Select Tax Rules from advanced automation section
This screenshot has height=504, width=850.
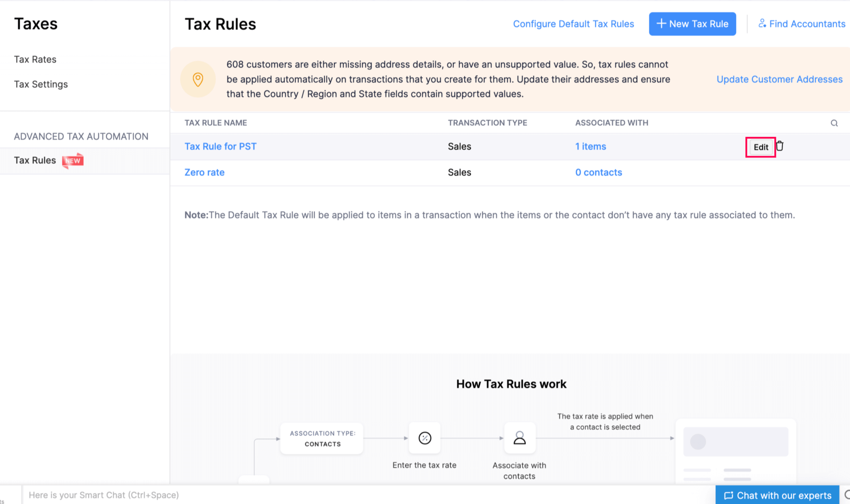(35, 159)
